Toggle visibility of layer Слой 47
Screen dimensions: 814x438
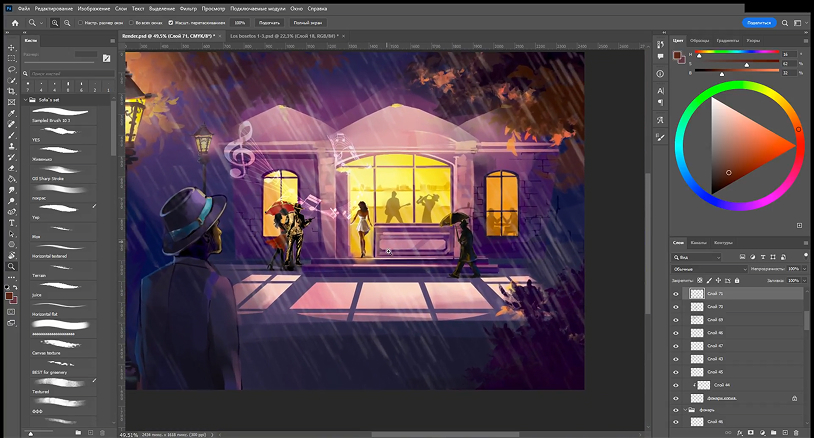[x=677, y=346]
